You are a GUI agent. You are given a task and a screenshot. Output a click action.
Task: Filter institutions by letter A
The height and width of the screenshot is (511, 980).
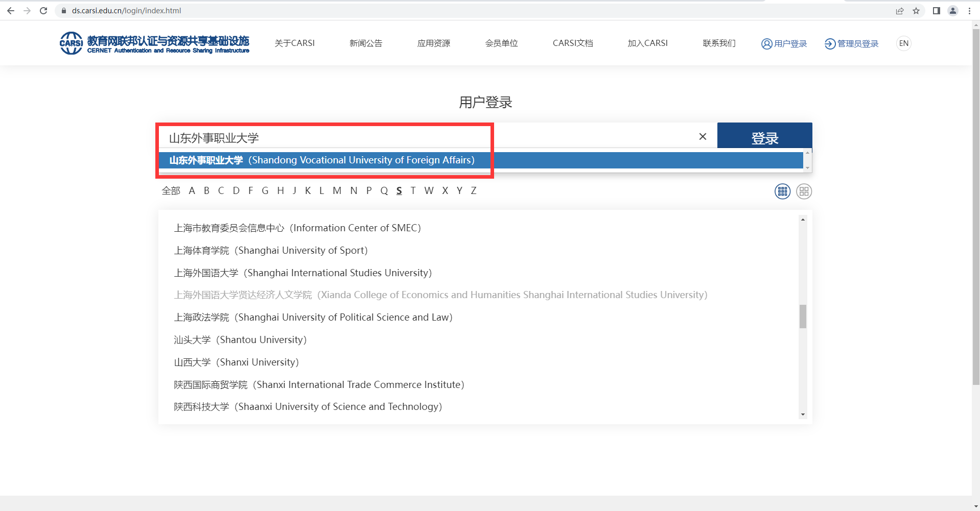coord(192,191)
